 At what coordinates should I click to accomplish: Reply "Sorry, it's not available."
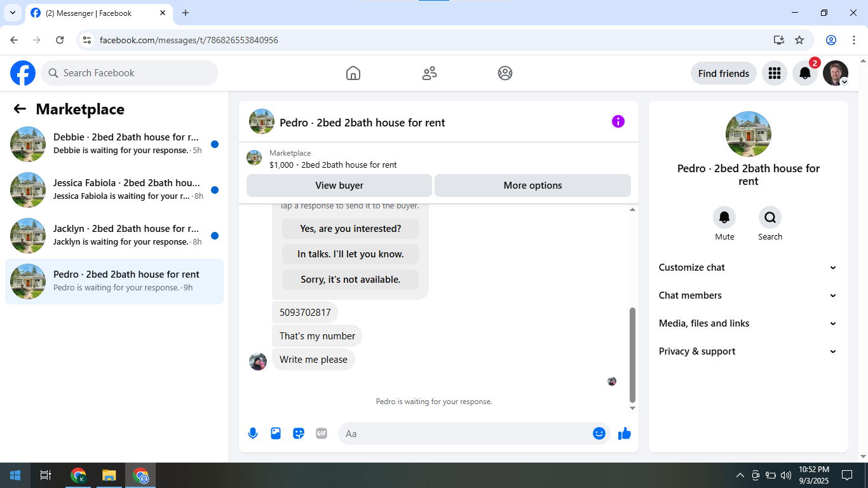(x=351, y=280)
